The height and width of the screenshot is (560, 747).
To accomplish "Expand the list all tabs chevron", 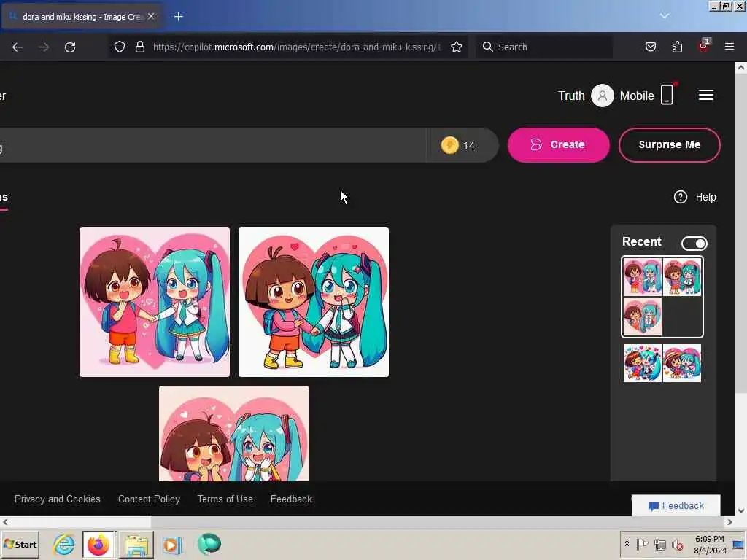I will coord(664,16).
